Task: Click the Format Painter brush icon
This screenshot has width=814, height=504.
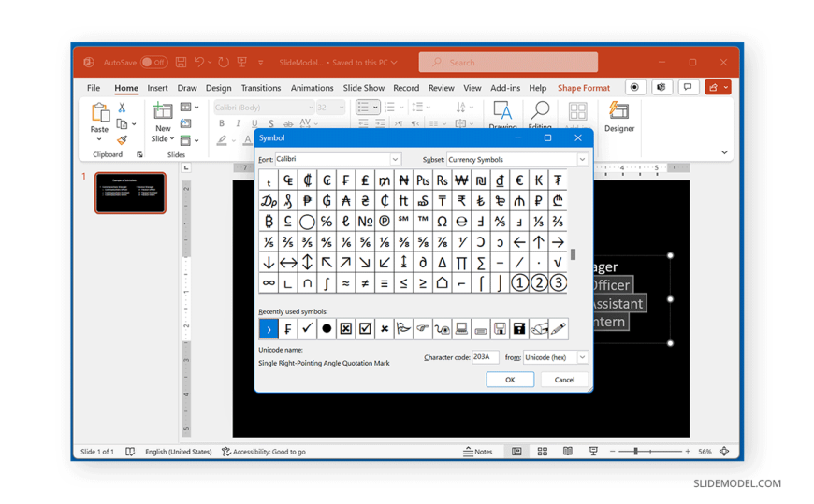Action: click(x=122, y=140)
